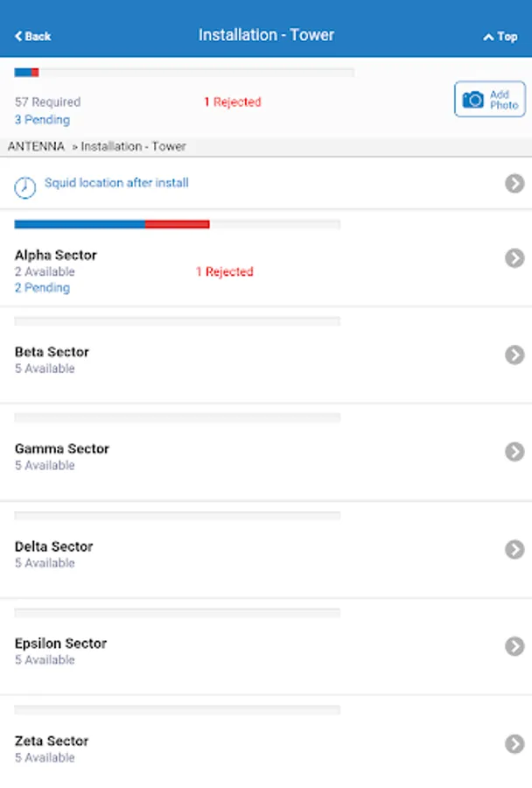Tap the camera icon to add photo
Image resolution: width=532 pixels, height=788 pixels.
point(473,100)
